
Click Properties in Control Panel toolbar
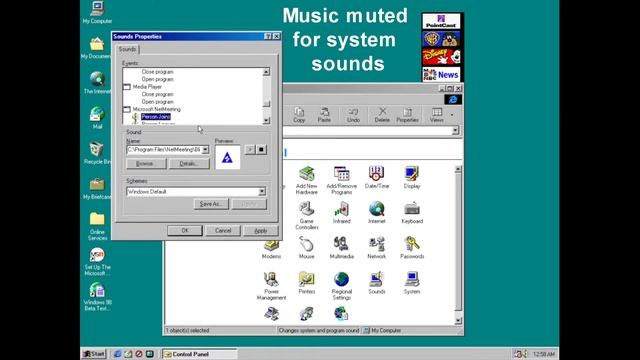[x=407, y=115]
